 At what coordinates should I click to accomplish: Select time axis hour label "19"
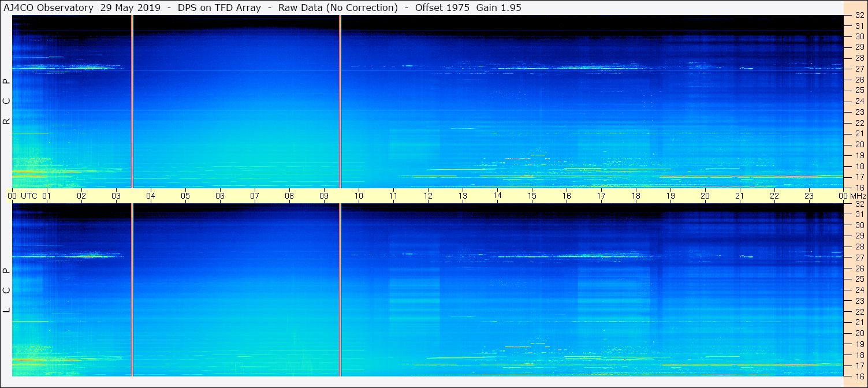point(670,196)
